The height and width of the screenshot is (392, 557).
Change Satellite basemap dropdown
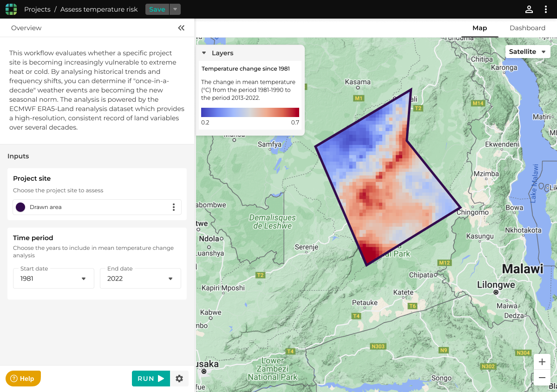click(x=528, y=52)
